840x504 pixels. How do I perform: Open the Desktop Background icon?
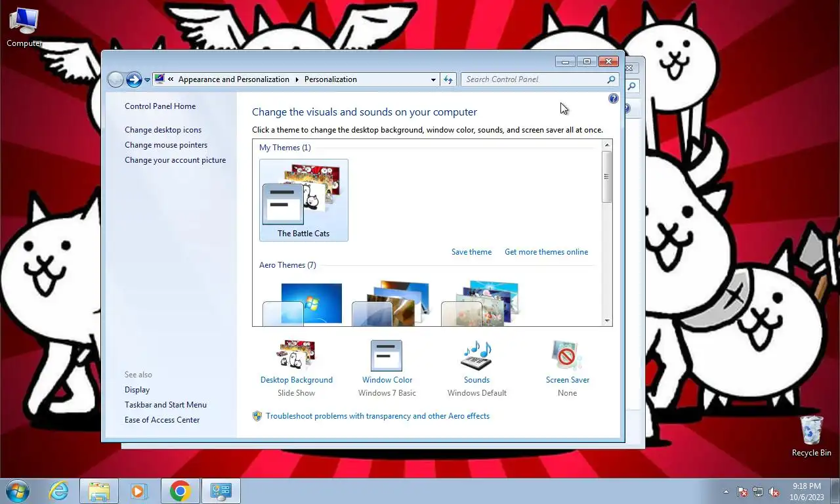(x=297, y=356)
